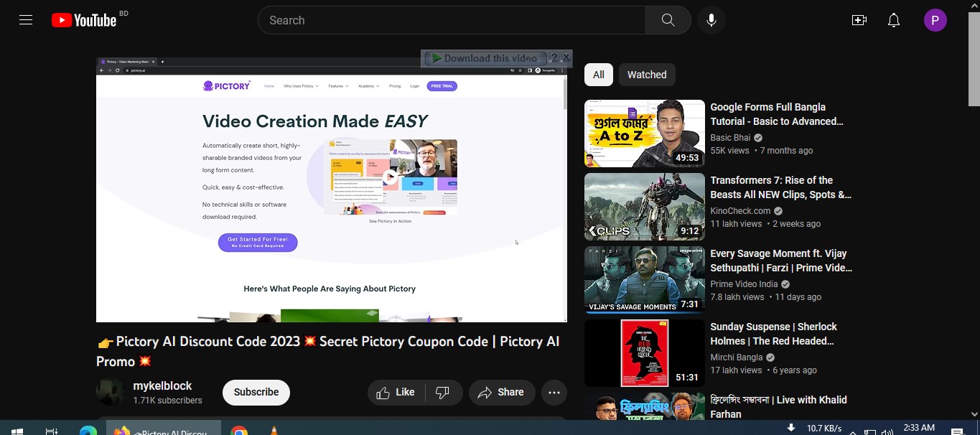Screen dimensions: 980x435
Task: Click the 1.71K subscribers text
Action: (x=167, y=401)
